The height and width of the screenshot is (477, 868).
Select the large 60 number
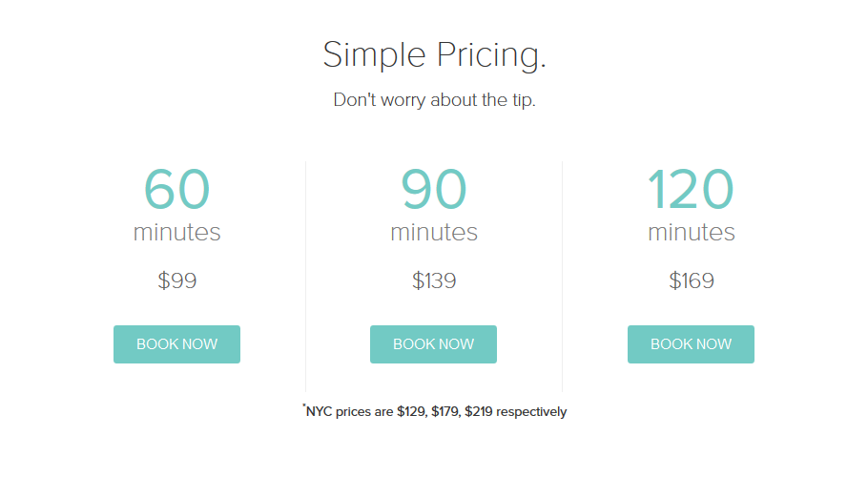176,189
